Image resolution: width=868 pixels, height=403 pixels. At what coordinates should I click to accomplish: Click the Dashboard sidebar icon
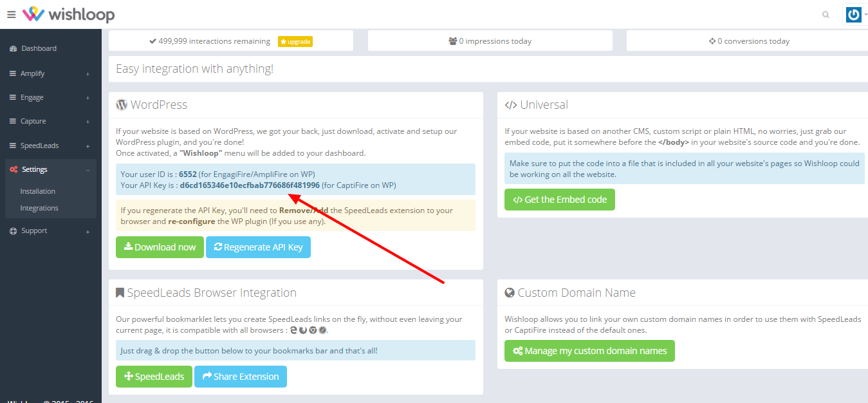pos(14,49)
